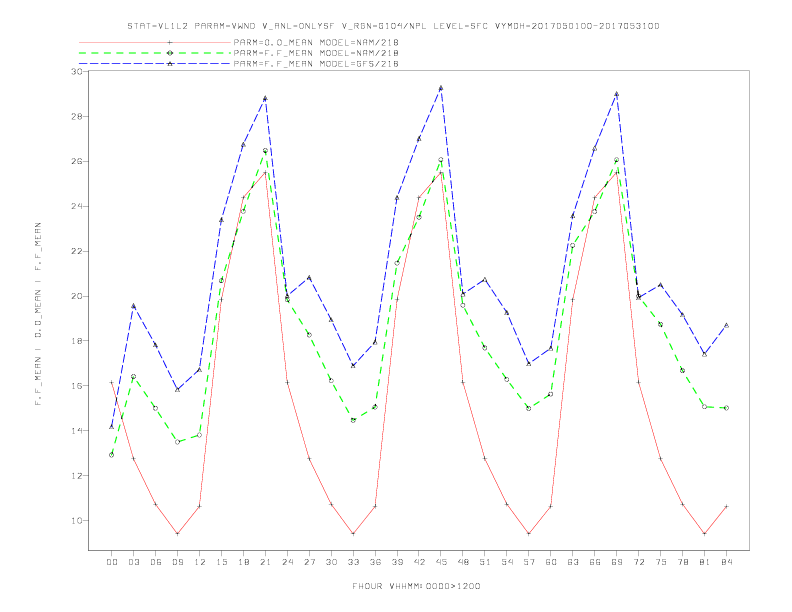Screen dimensions: 792x612
Task: Click y-axis tick label 26
Action: [x=77, y=162]
